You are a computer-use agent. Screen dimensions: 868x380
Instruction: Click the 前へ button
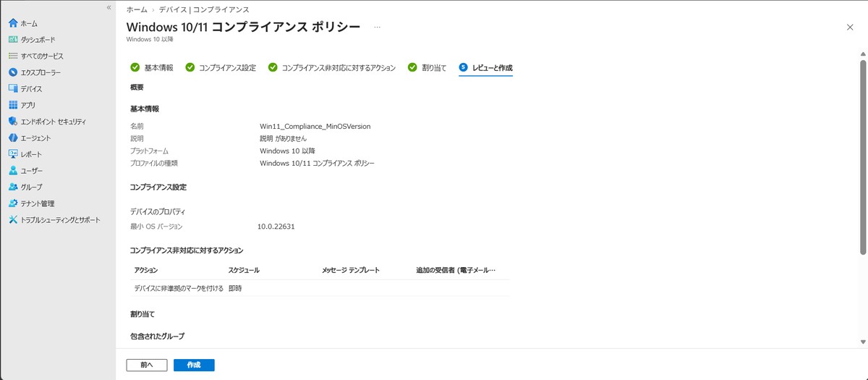[147, 365]
